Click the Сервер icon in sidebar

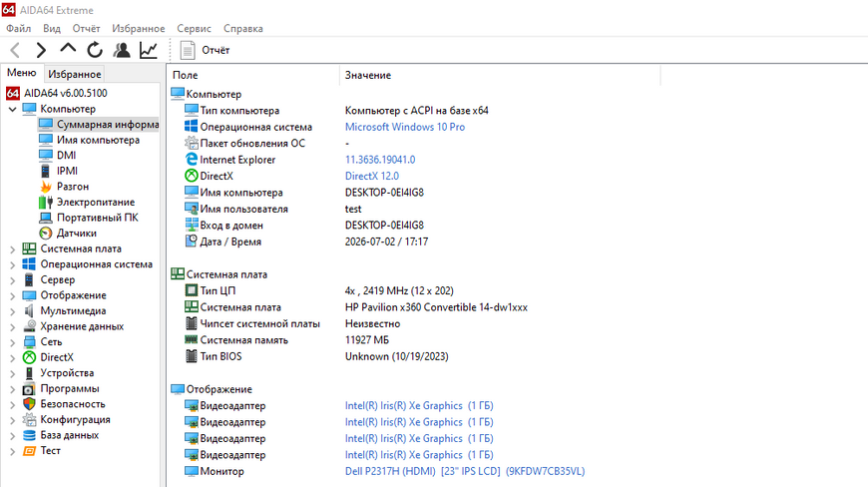[x=29, y=279]
